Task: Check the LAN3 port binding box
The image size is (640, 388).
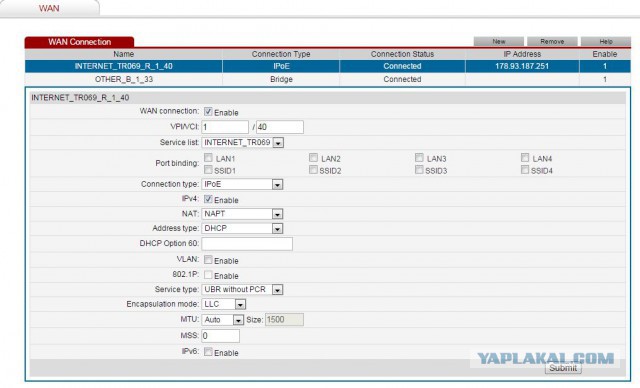Action: (419, 157)
